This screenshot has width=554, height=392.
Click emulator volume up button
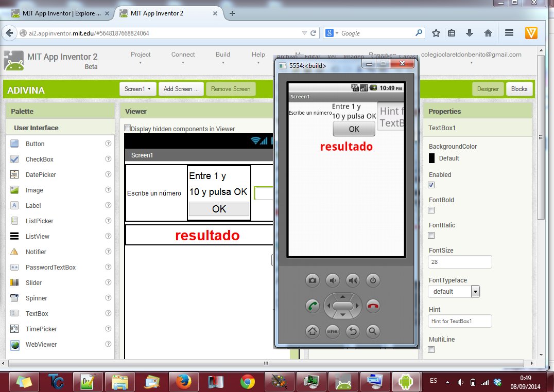353,280
